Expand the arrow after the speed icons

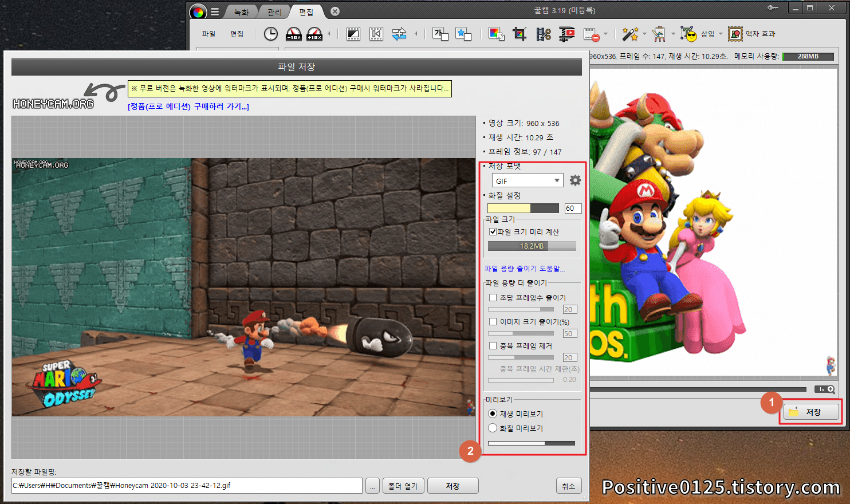329,34
